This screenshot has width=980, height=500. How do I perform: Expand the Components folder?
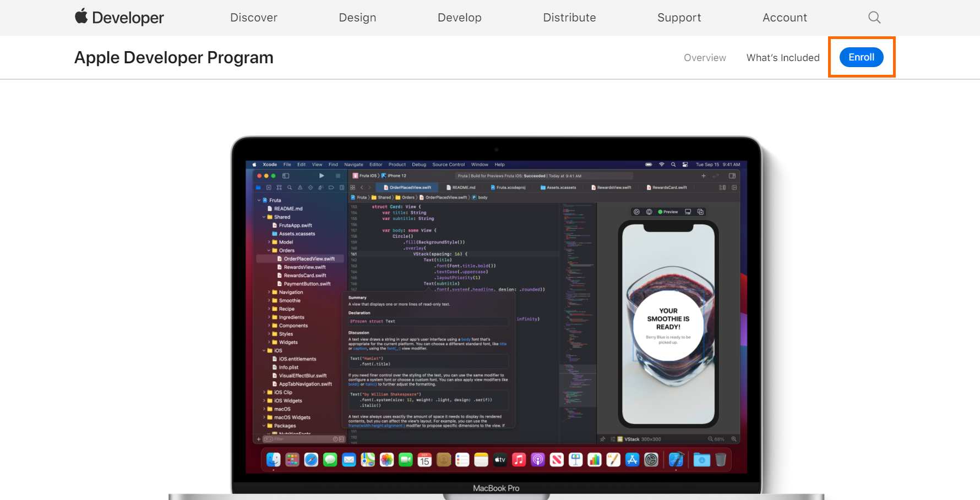pos(269,326)
